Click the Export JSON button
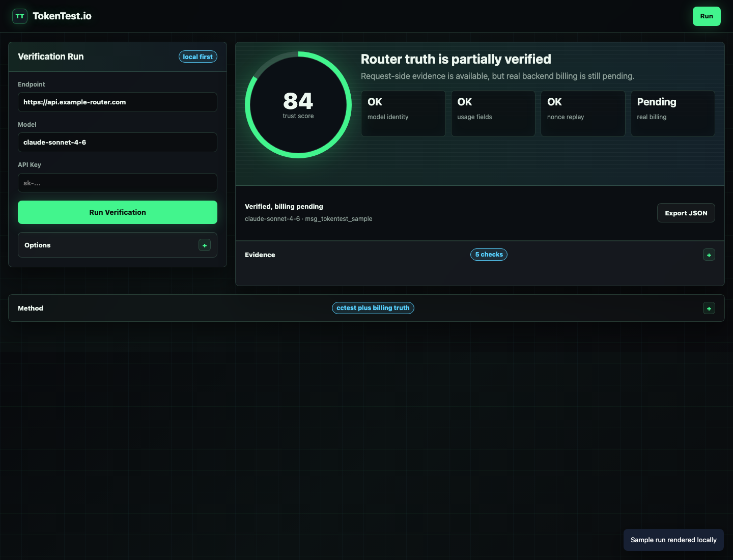 (x=686, y=213)
